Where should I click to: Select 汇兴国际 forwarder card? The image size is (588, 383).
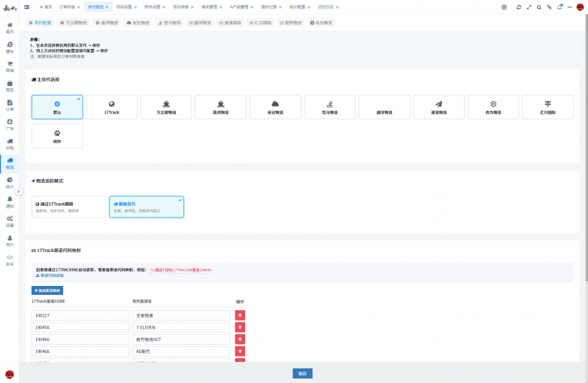[x=548, y=108]
